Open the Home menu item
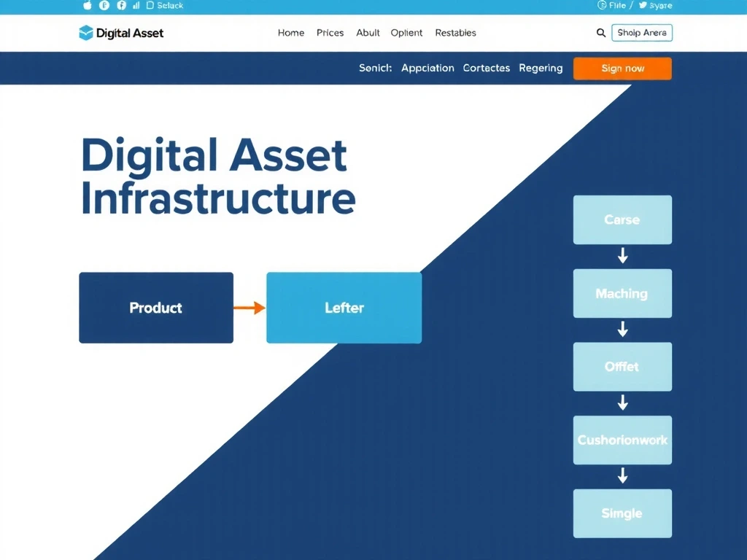The width and height of the screenshot is (747, 560). tap(291, 33)
